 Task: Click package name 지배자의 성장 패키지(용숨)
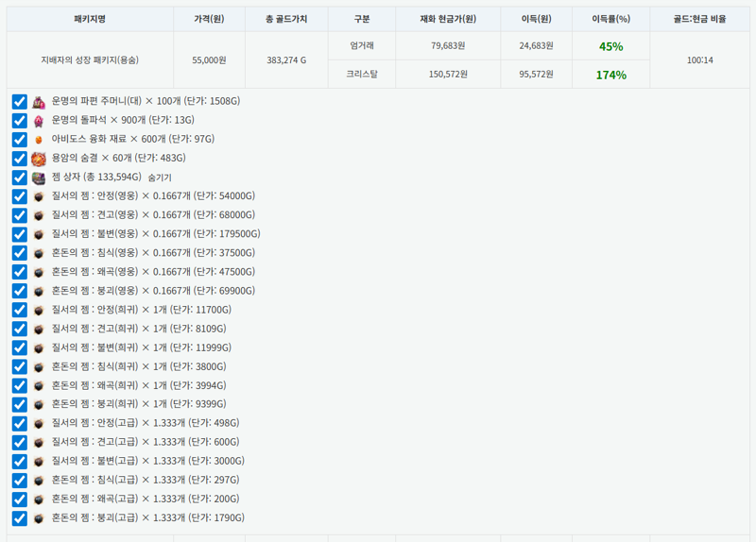tap(90, 60)
